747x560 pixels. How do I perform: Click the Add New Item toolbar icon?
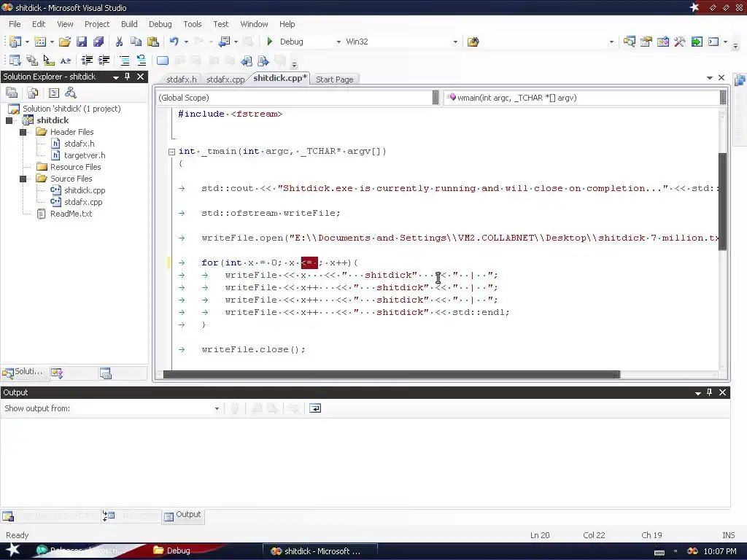click(x=40, y=42)
